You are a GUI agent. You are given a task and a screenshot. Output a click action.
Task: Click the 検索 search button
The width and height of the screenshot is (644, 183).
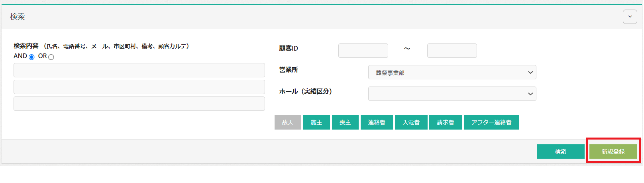pos(560,152)
